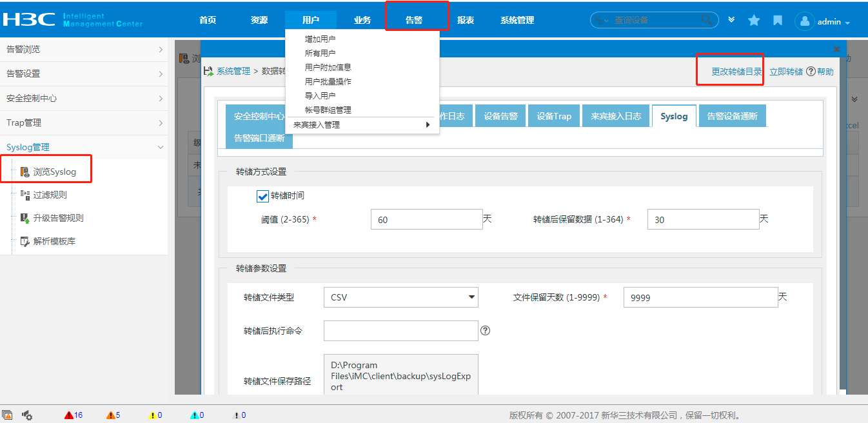Expand 来宾接入管理 submenu
Screen dimensions: 868x423
362,125
